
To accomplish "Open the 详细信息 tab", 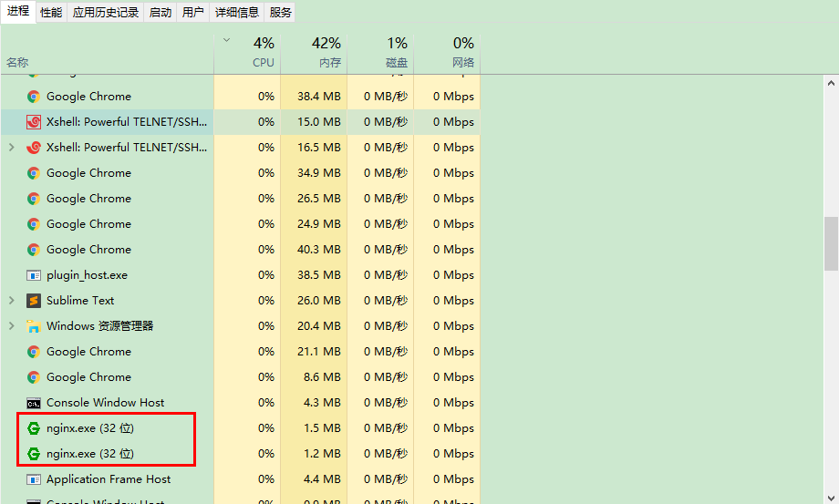I will [236, 12].
